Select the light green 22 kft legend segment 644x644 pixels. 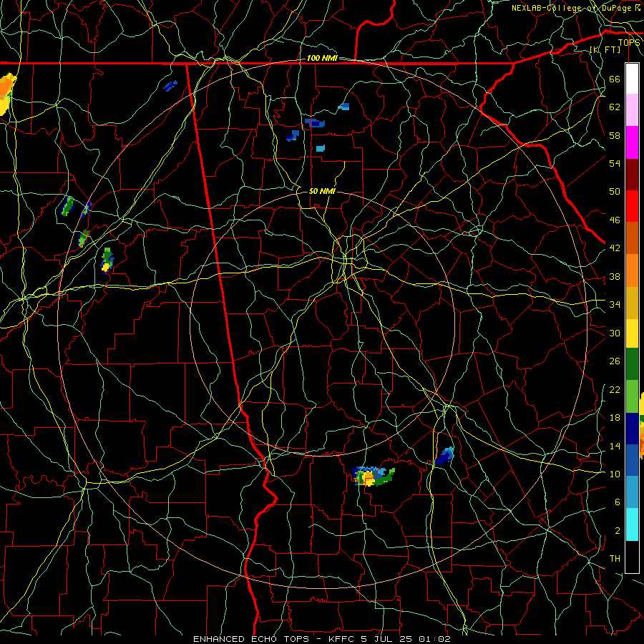tap(632, 396)
